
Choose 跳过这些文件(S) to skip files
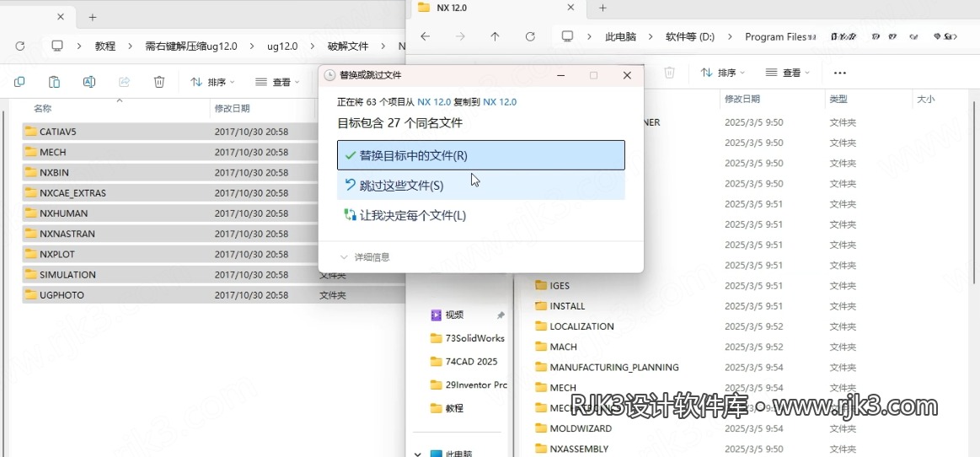[480, 185]
